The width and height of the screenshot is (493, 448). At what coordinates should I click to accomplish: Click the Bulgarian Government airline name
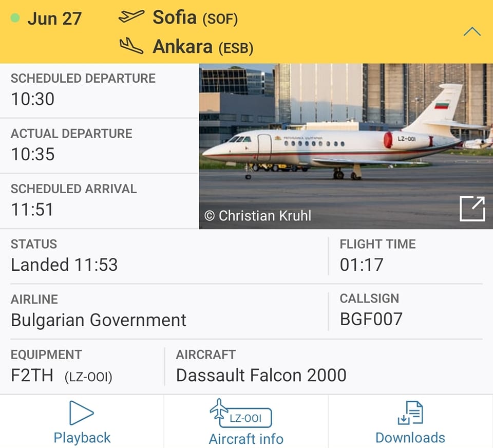(x=99, y=320)
